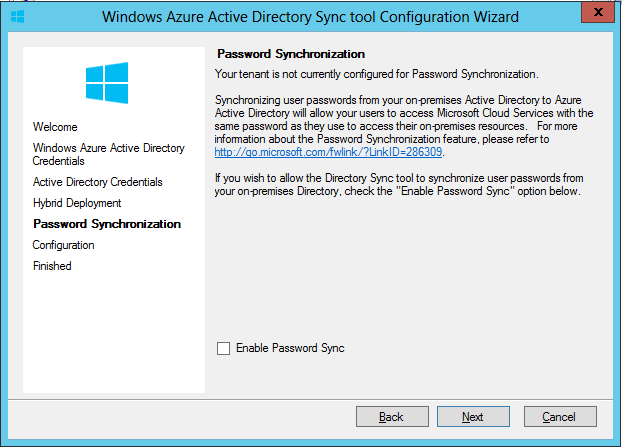Proceed with the Next button

tap(473, 417)
